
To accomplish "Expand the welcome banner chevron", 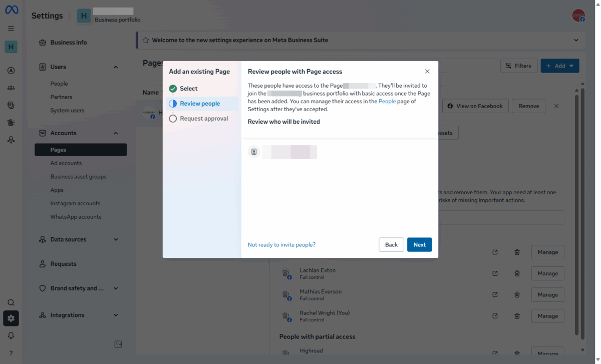I will pyautogui.click(x=575, y=40).
